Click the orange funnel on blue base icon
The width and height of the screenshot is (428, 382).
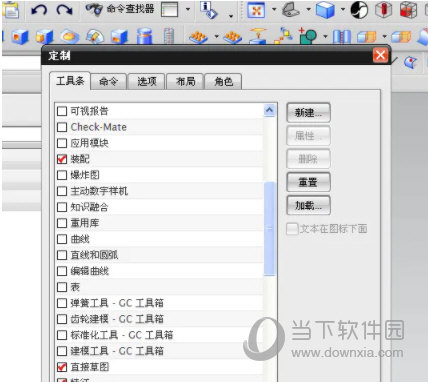[258, 36]
